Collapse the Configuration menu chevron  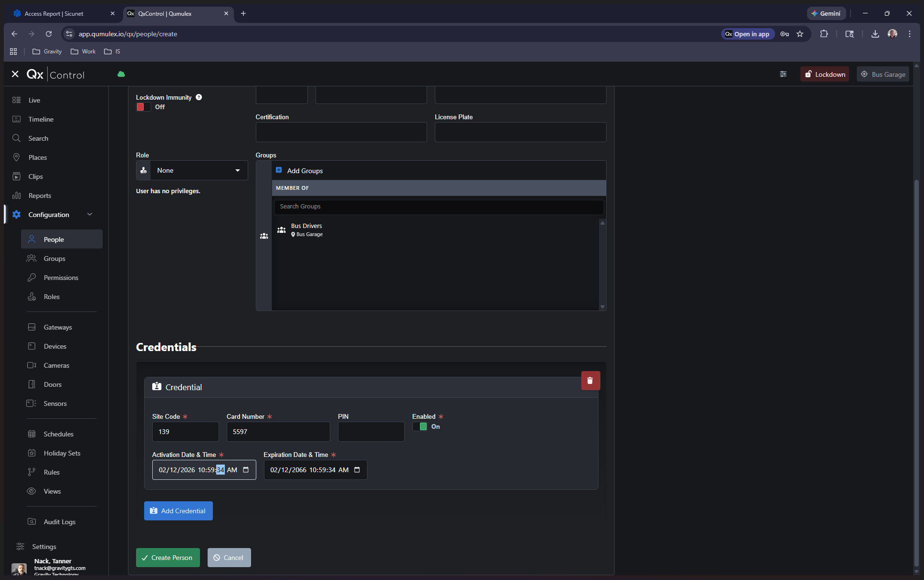coord(90,215)
